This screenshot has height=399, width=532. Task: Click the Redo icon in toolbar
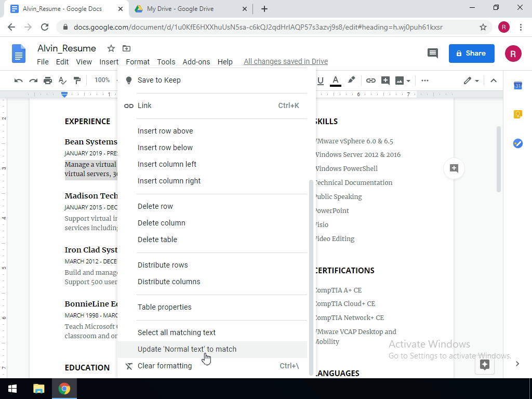pos(33,81)
